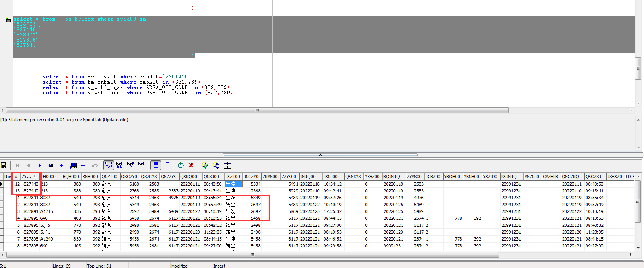644x268 pixels.
Task: Click the editor horizontal scrollbar
Action: pos(257,110)
